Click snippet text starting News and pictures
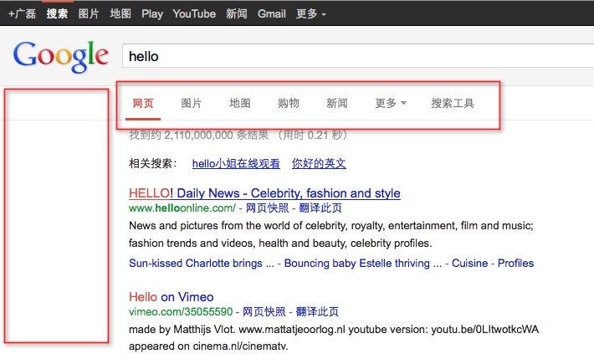 coord(331,234)
